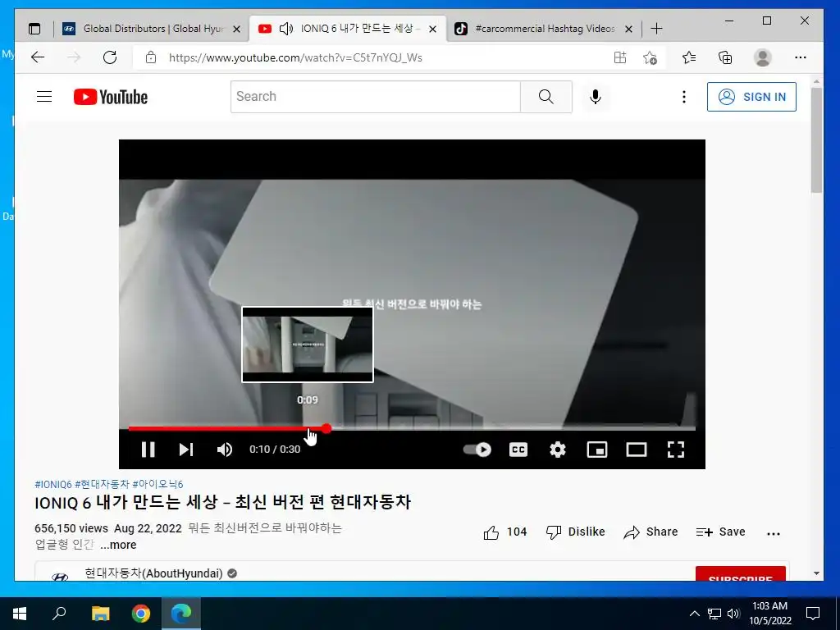Viewport: 840px width, 630px height.
Task: Switch to miniplayer mode
Action: point(597,450)
